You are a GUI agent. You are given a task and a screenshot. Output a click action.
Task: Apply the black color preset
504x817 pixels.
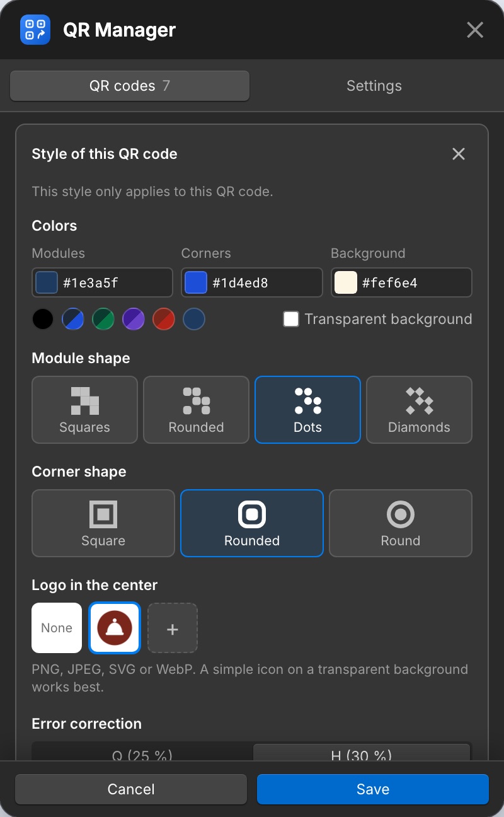coord(43,319)
